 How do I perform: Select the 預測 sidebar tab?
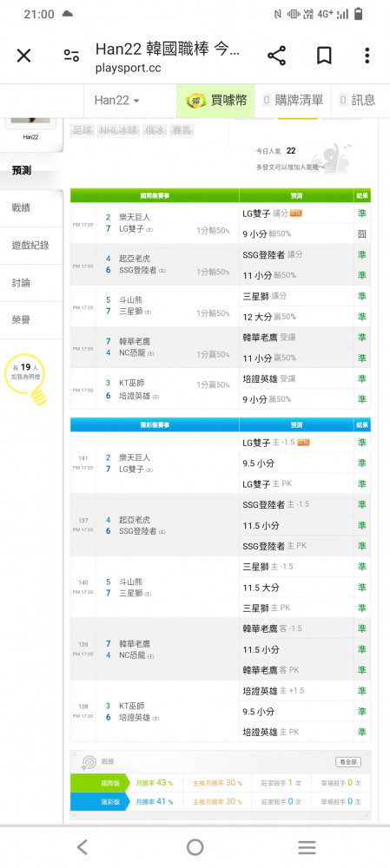(23, 170)
